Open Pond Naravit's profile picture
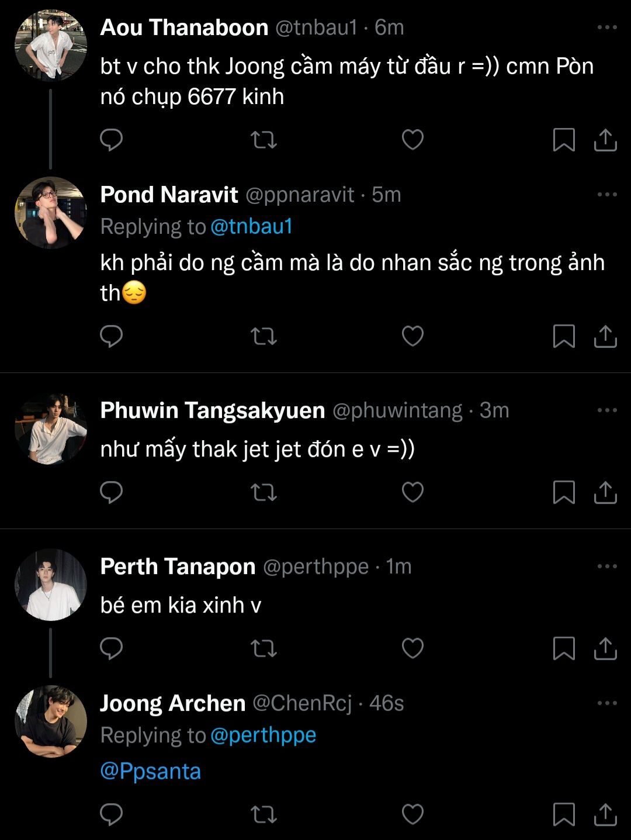 51,213
